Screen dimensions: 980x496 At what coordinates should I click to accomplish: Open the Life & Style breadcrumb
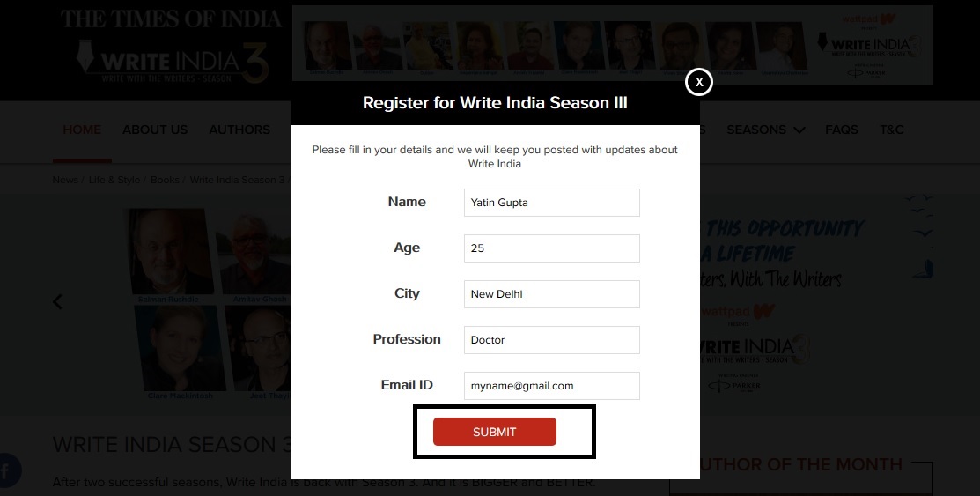click(x=114, y=180)
